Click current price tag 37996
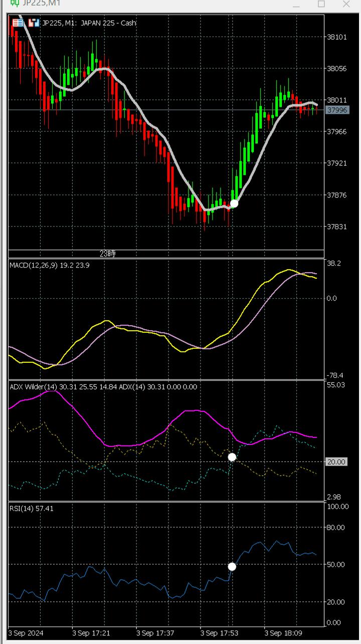361x644 pixels. (337, 110)
